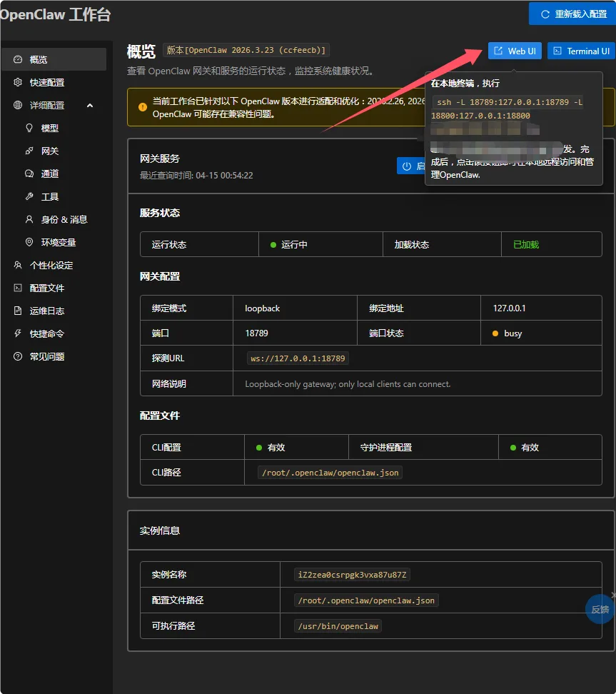
Task: Click the 常见问题 question mark icon
Action: click(x=18, y=356)
